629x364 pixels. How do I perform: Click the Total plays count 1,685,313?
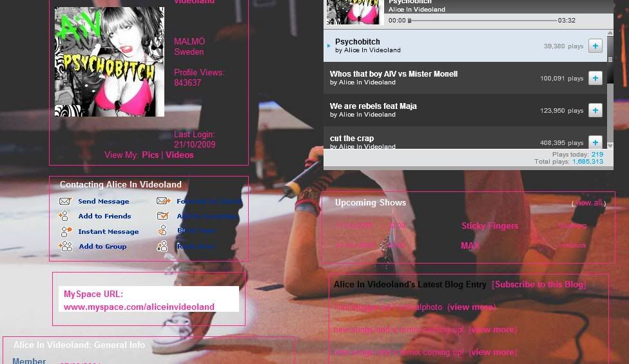point(588,162)
